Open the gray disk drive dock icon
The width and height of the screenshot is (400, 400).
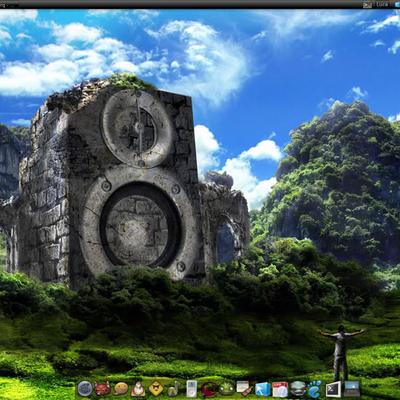coord(298,389)
